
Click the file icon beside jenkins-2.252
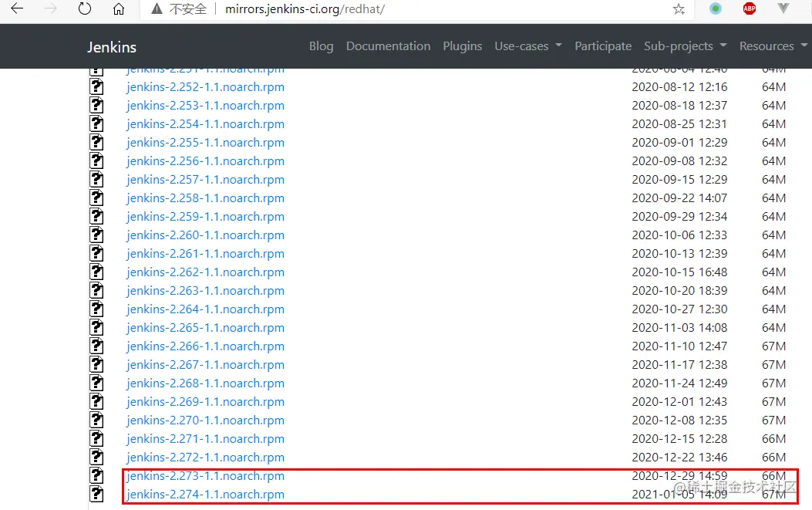point(96,86)
